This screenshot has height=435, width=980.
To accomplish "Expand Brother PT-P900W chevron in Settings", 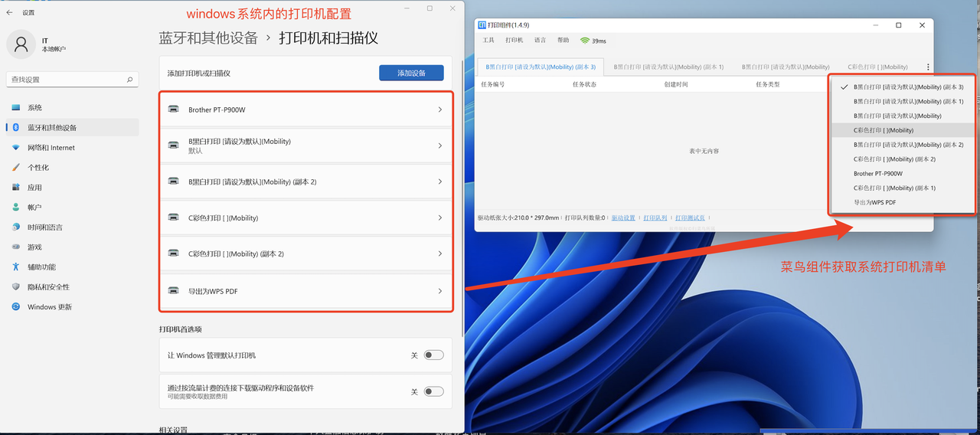I will pos(440,110).
